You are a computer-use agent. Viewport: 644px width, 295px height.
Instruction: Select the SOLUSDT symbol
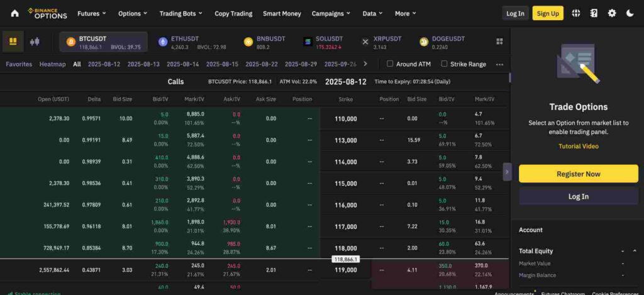click(323, 42)
